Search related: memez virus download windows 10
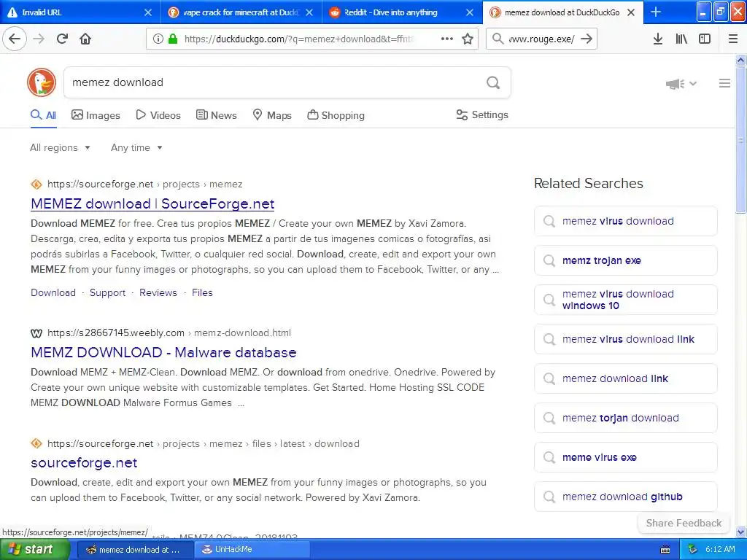 tap(625, 300)
